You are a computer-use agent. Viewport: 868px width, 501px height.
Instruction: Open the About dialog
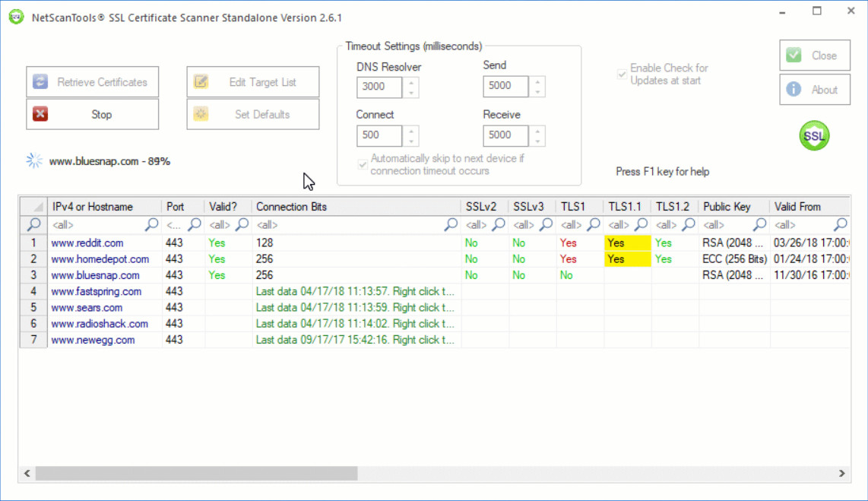point(815,90)
